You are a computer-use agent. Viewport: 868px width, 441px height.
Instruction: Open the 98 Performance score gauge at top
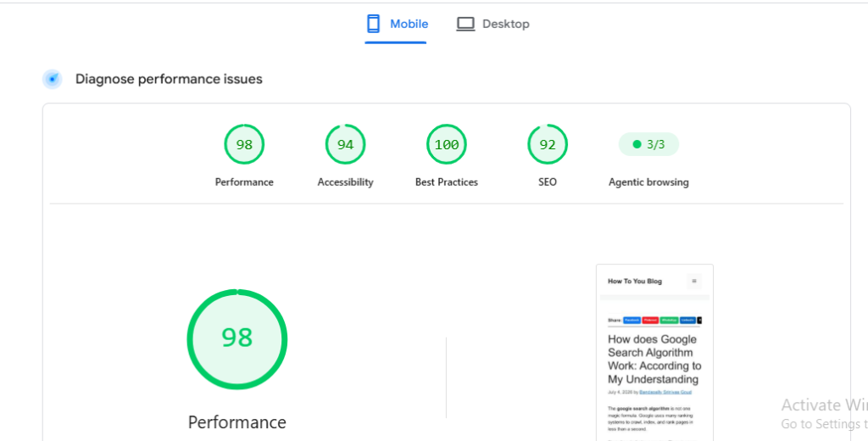244,144
